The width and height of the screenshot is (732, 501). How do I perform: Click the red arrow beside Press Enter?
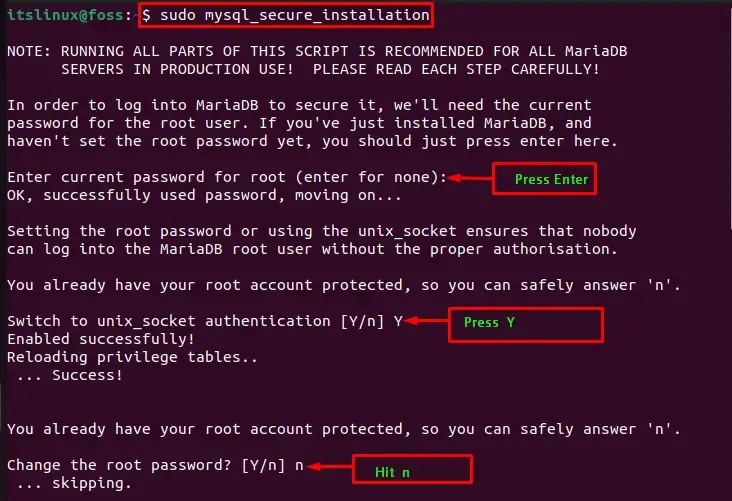click(469, 178)
